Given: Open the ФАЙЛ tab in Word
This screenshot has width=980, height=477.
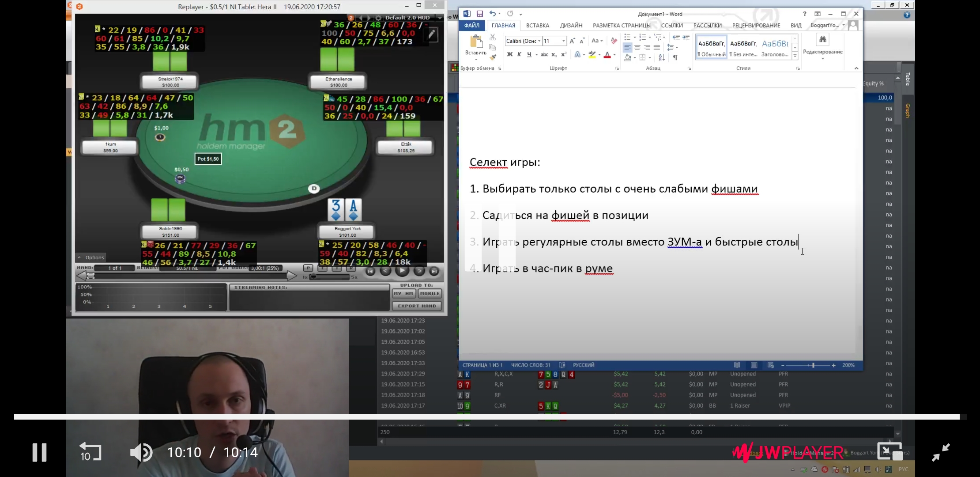Looking at the screenshot, I should (x=472, y=26).
